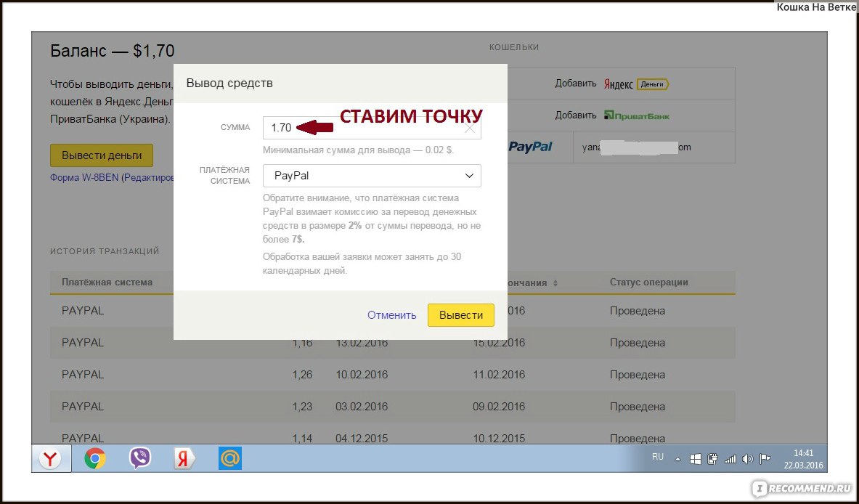
Task: Open Viber from the taskbar
Action: (140, 458)
